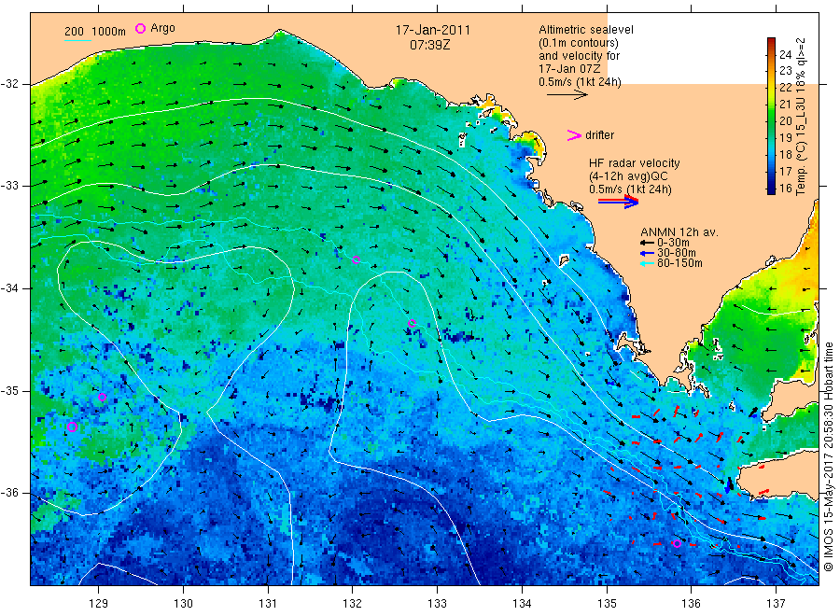The width and height of the screenshot is (840, 616).
Task: Click the Argo float marker near 135.8°E, 36.5°S
Action: click(x=677, y=544)
